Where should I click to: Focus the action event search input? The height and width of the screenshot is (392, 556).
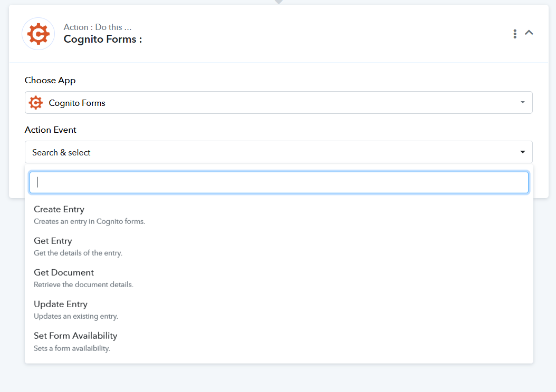point(279,182)
